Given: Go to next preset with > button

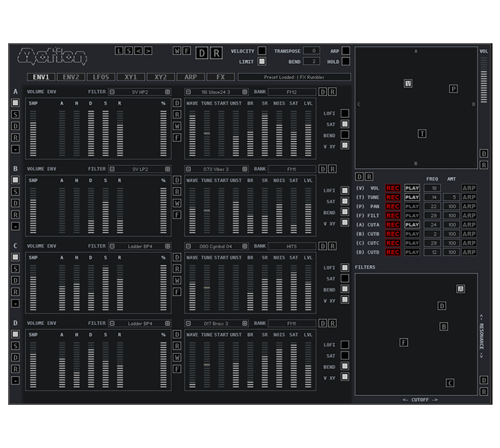Looking at the screenshot, I should [x=148, y=51].
